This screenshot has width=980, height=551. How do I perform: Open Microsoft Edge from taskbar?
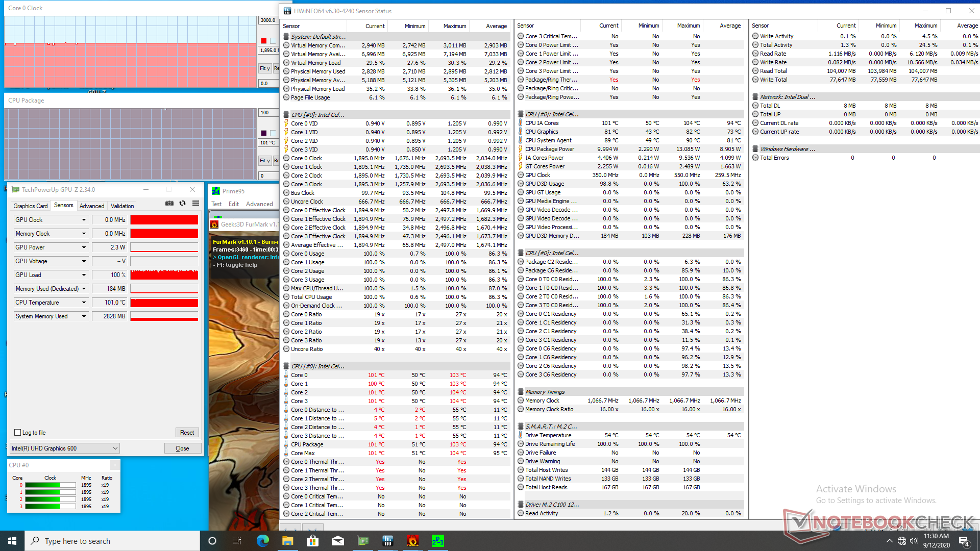[x=262, y=541]
